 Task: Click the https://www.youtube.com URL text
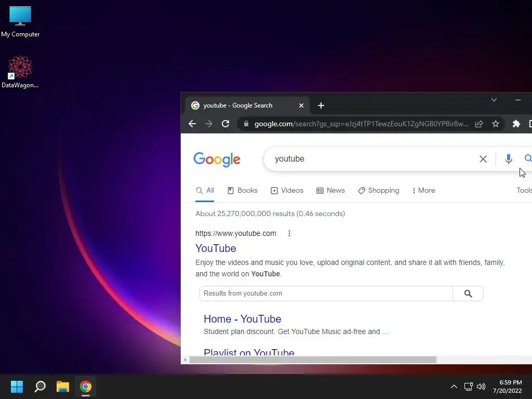(x=236, y=233)
